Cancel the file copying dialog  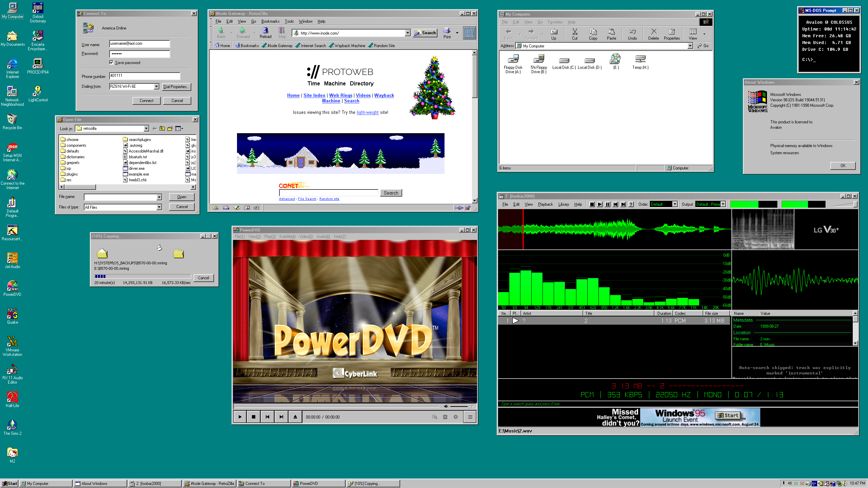click(203, 278)
